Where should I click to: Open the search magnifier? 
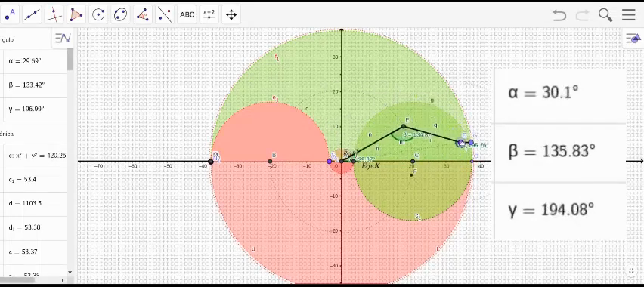tap(605, 15)
